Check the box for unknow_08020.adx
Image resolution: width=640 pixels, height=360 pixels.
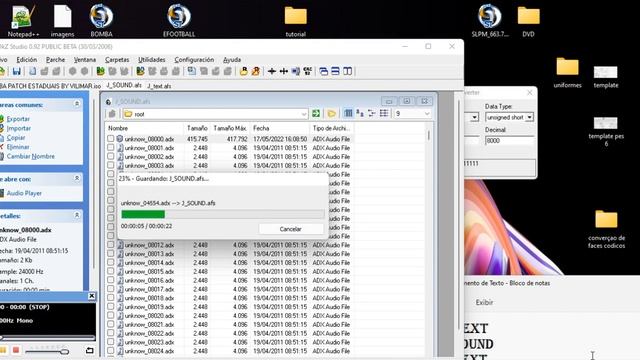pyautogui.click(x=111, y=316)
